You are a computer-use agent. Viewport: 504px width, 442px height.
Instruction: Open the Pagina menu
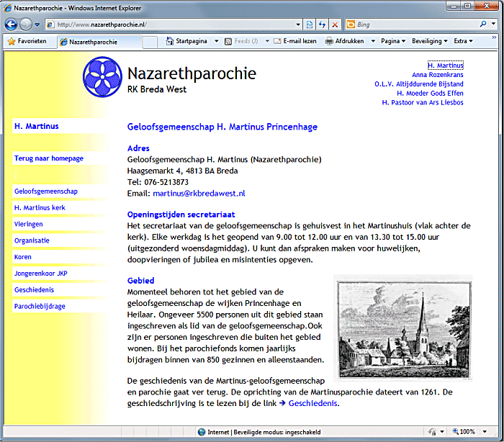pyautogui.click(x=393, y=41)
